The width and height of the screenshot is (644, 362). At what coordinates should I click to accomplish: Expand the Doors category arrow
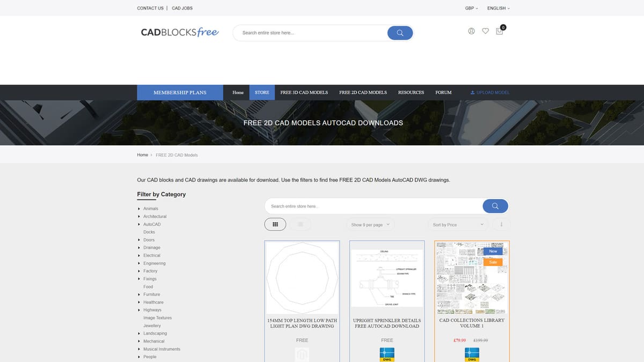coord(139,240)
